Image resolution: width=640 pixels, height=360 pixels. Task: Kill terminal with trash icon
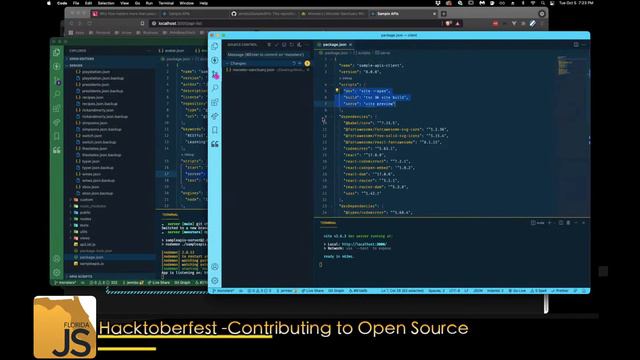(x=568, y=223)
